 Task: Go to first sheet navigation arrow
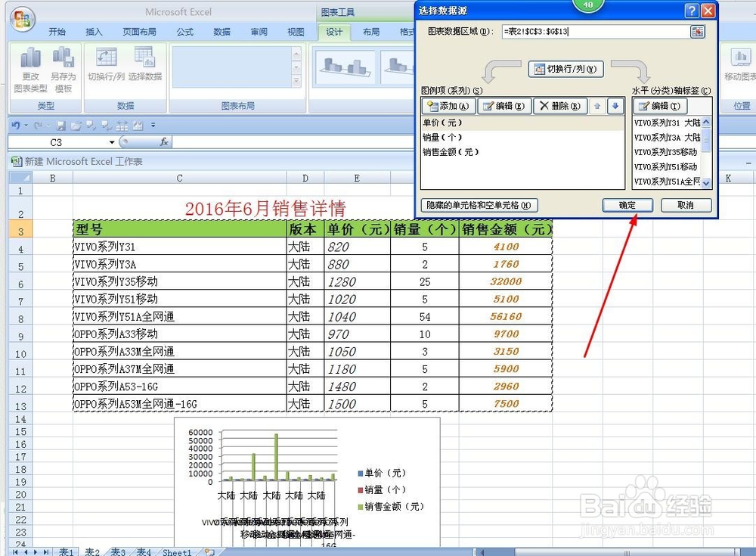click(15, 551)
